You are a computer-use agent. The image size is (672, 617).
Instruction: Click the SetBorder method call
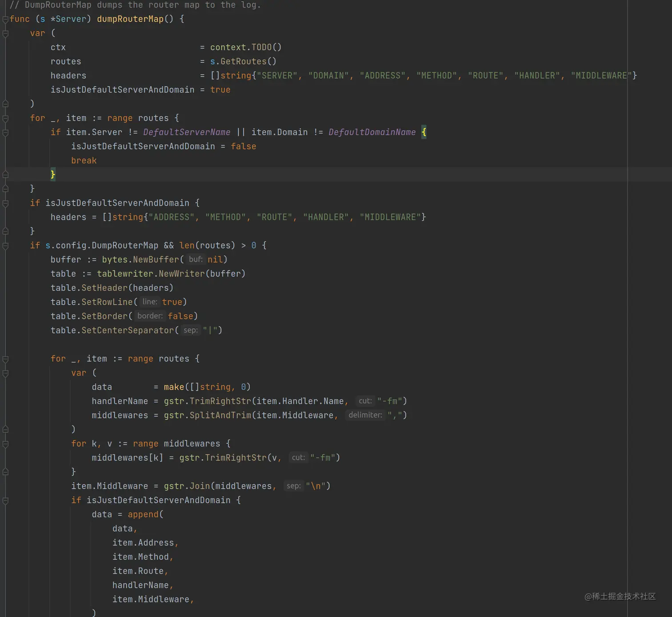[104, 316]
